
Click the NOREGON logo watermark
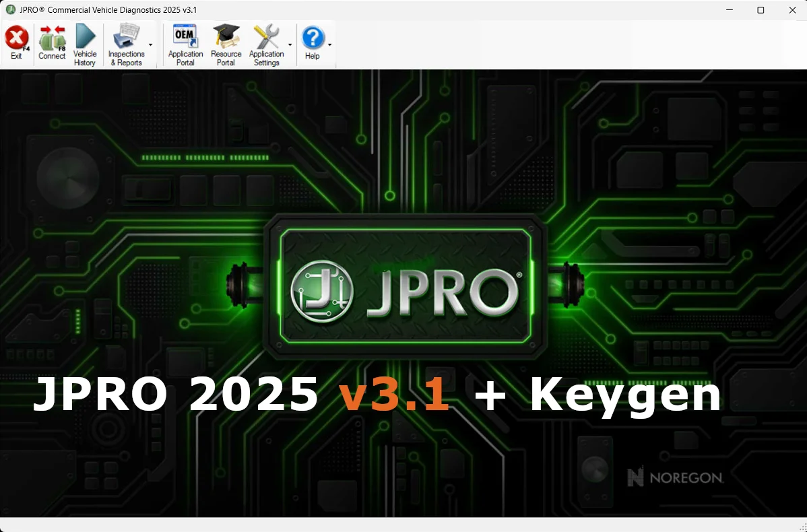pyautogui.click(x=676, y=477)
